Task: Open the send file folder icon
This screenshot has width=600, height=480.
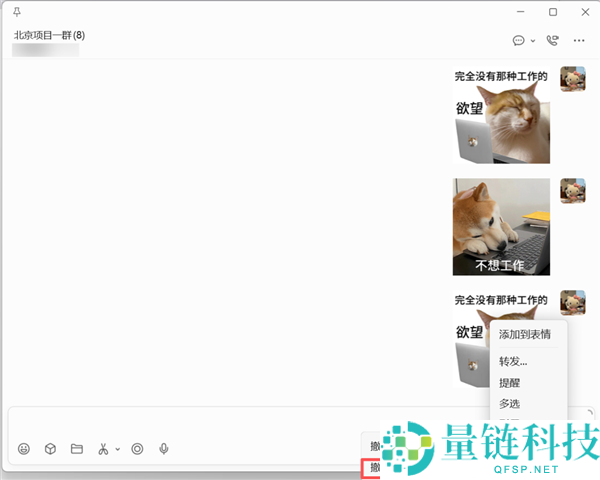Action: click(77, 449)
